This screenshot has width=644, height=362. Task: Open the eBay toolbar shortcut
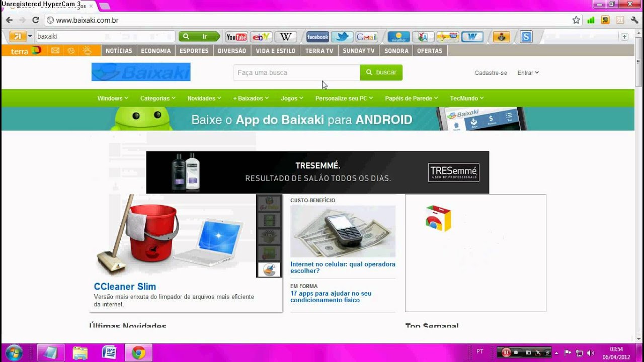(261, 37)
